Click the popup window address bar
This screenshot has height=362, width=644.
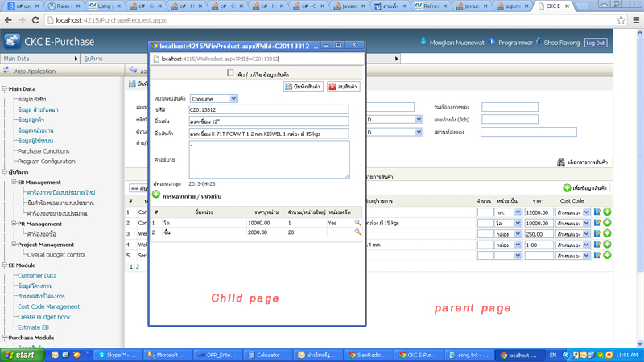[257, 59]
